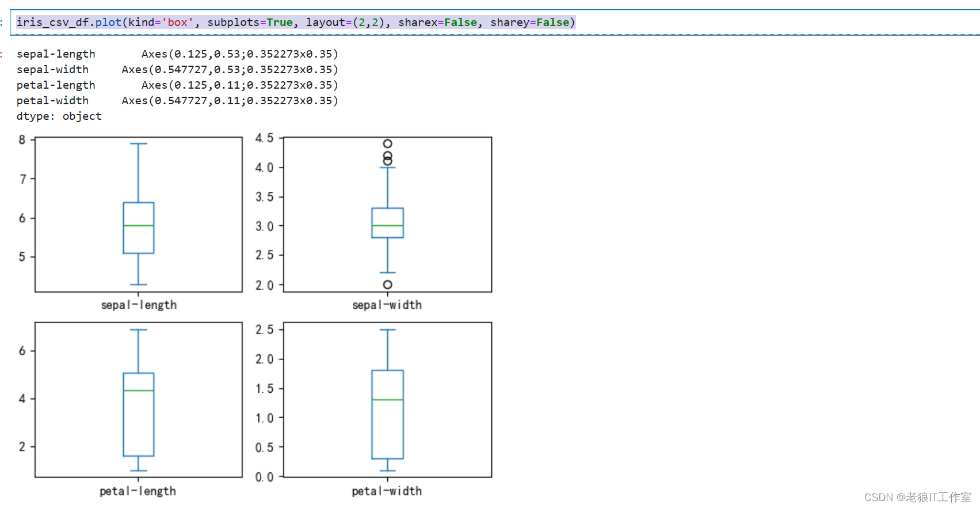The height and width of the screenshot is (508, 980).
Task: Click inside the iris_csv_df.plot code cell
Action: (x=495, y=22)
